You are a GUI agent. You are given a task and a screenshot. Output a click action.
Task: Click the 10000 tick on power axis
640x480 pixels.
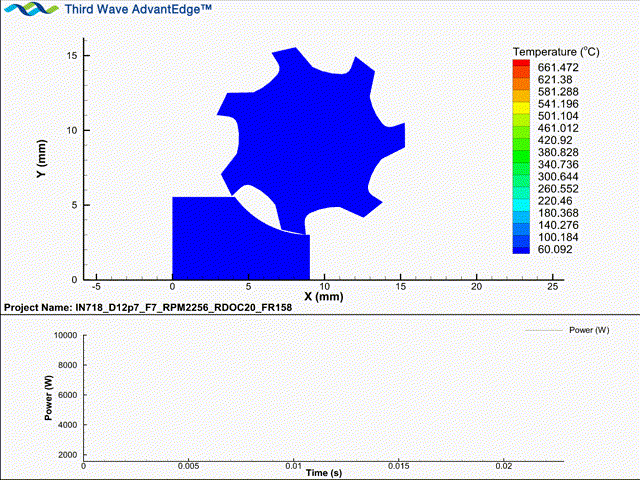(64, 336)
